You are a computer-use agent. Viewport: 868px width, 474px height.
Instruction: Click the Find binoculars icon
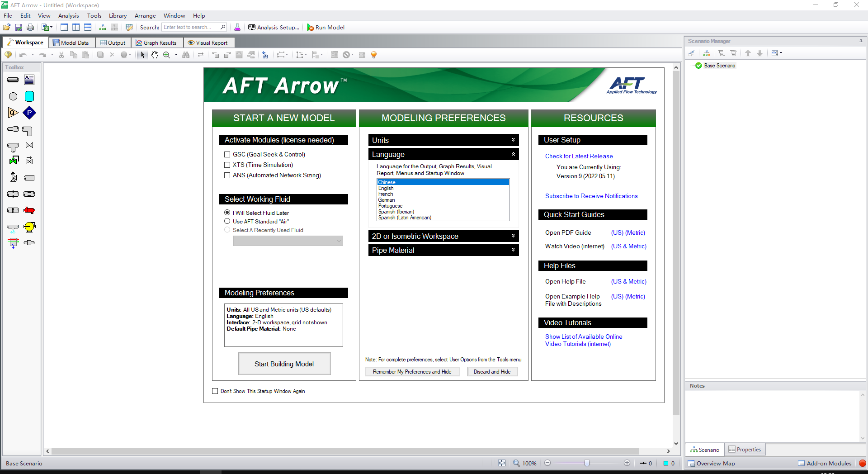click(185, 55)
